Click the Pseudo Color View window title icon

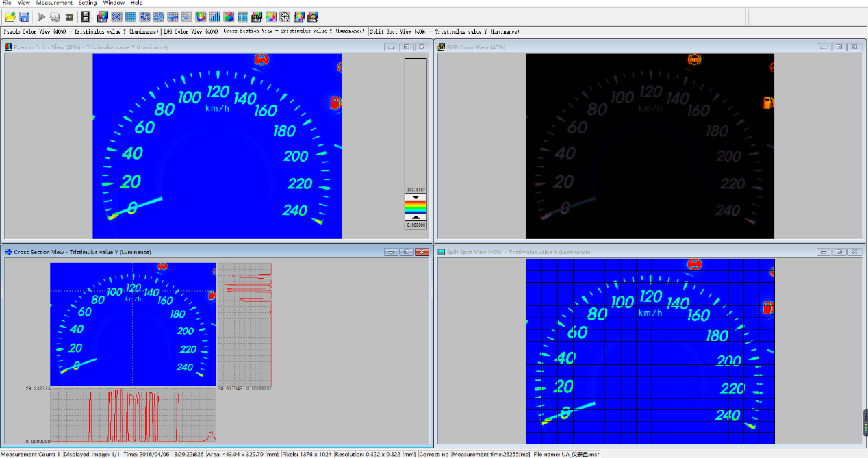click(9, 47)
